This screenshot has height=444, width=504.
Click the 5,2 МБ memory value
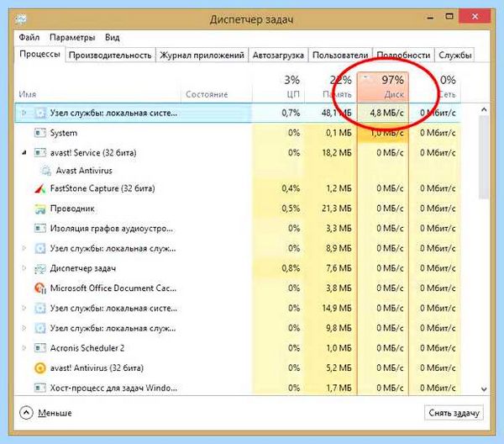[339, 367]
